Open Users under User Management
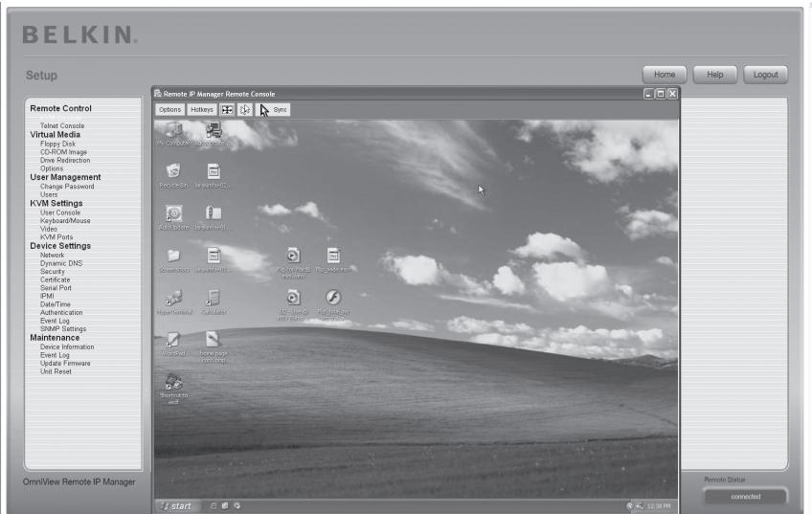 pos(49,194)
